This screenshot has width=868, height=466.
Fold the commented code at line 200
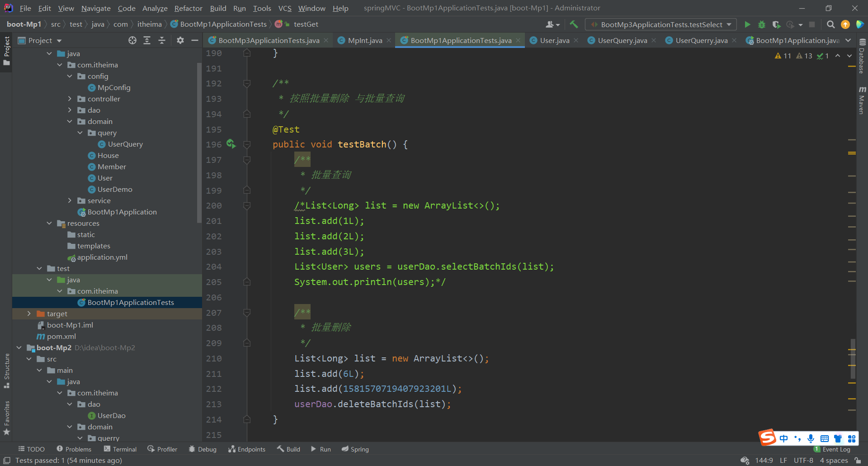[247, 206]
